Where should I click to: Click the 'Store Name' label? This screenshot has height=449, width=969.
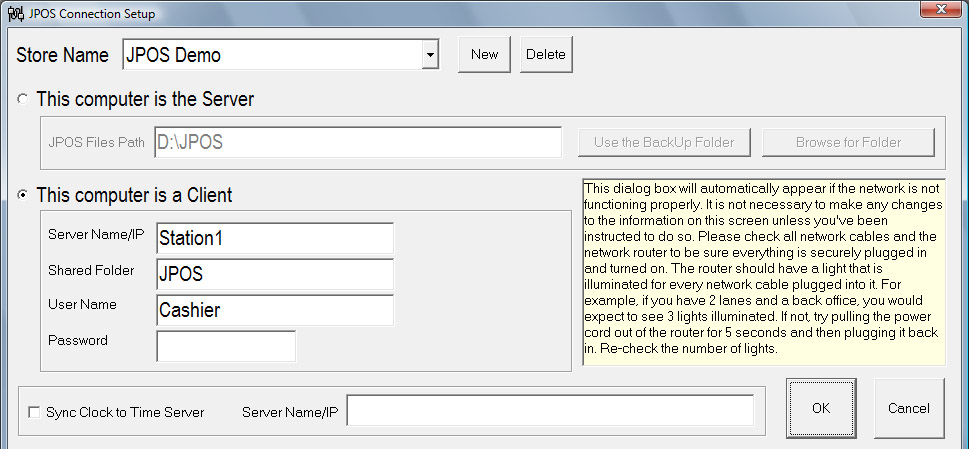click(x=62, y=55)
